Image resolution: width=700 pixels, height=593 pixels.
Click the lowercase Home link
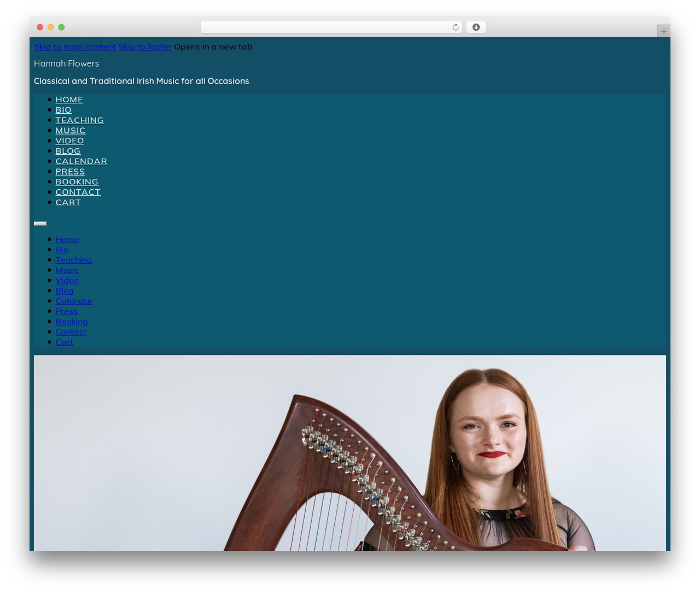[x=67, y=239]
